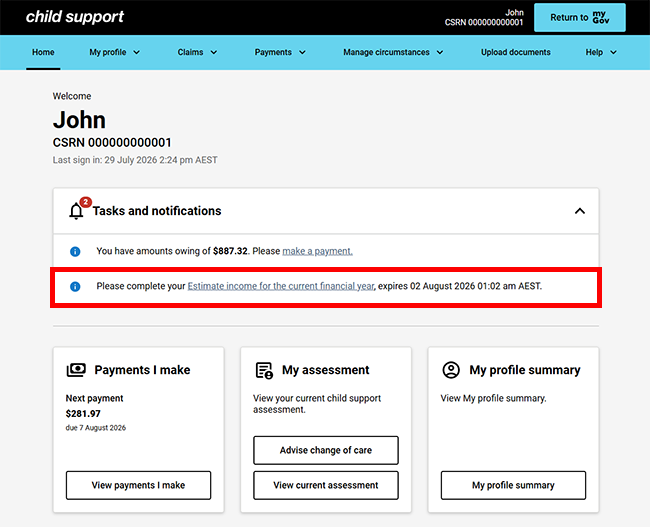The height and width of the screenshot is (527, 650).
Task: Click info icon beside amounts owing notice
Action: [x=75, y=252]
